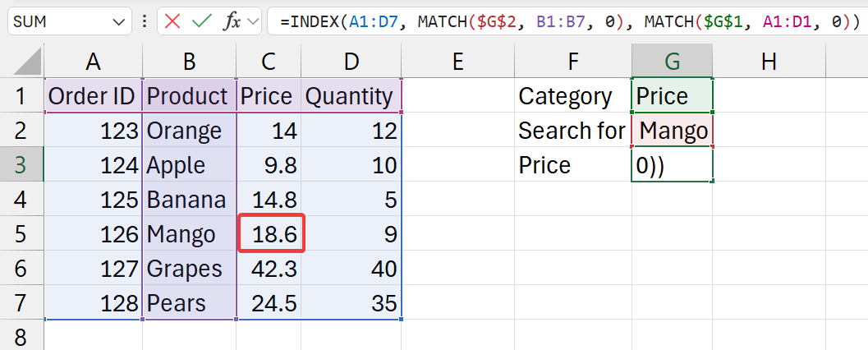Open Insert Function with the fx icon
Screen dimensions: 868x350
(x=232, y=21)
